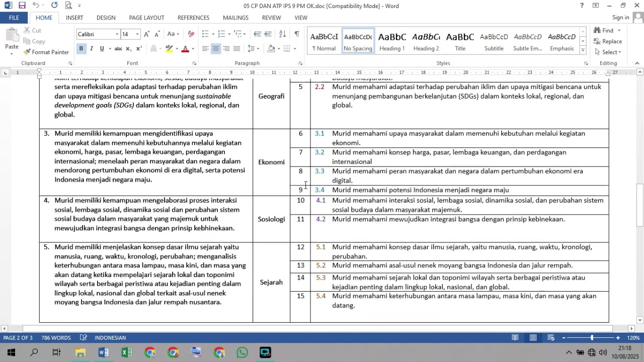This screenshot has width=644, height=362.
Task: Switch to the REVIEW tab
Action: (x=271, y=18)
